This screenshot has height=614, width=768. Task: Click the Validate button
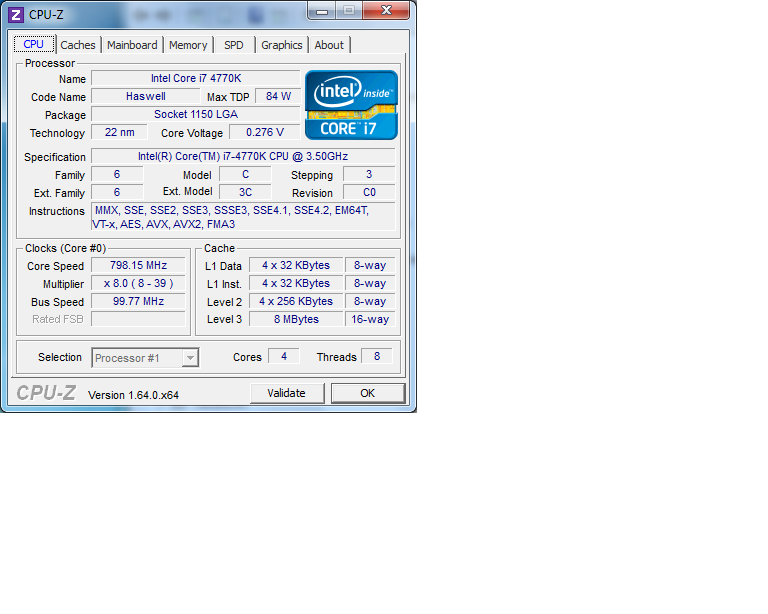click(x=287, y=393)
